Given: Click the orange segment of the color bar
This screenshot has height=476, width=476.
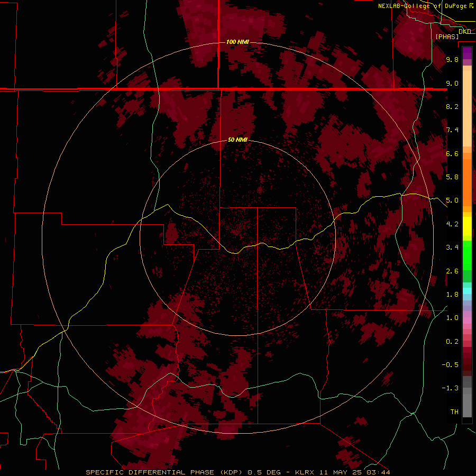Looking at the screenshot, I should point(467,182).
